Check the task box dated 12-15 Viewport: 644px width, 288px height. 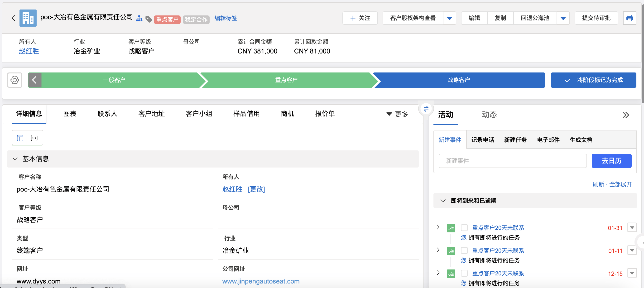(x=464, y=273)
